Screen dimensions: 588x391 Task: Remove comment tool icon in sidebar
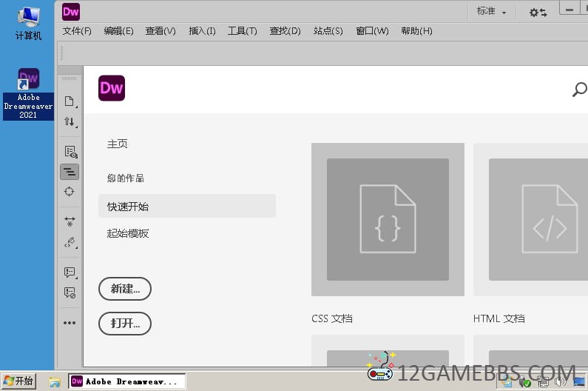(x=70, y=293)
